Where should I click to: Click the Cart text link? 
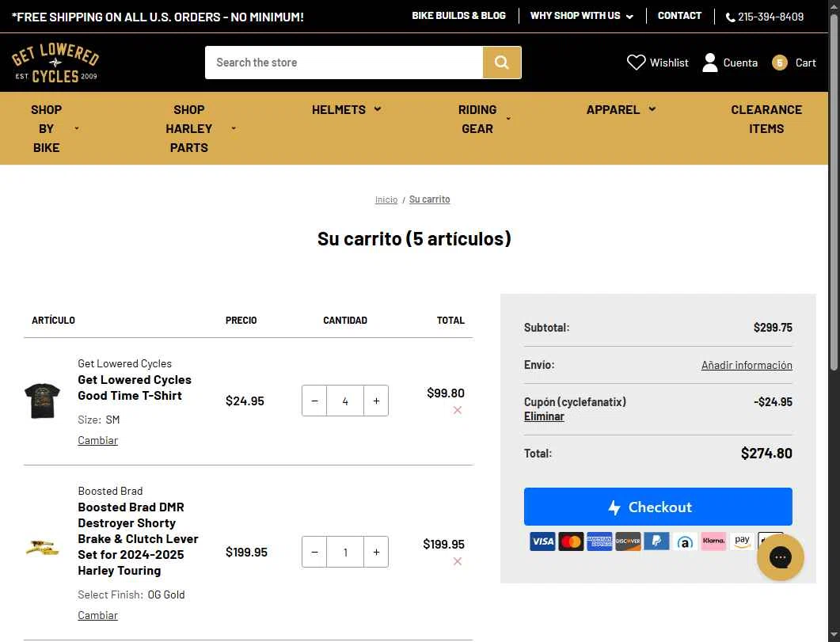tap(805, 63)
